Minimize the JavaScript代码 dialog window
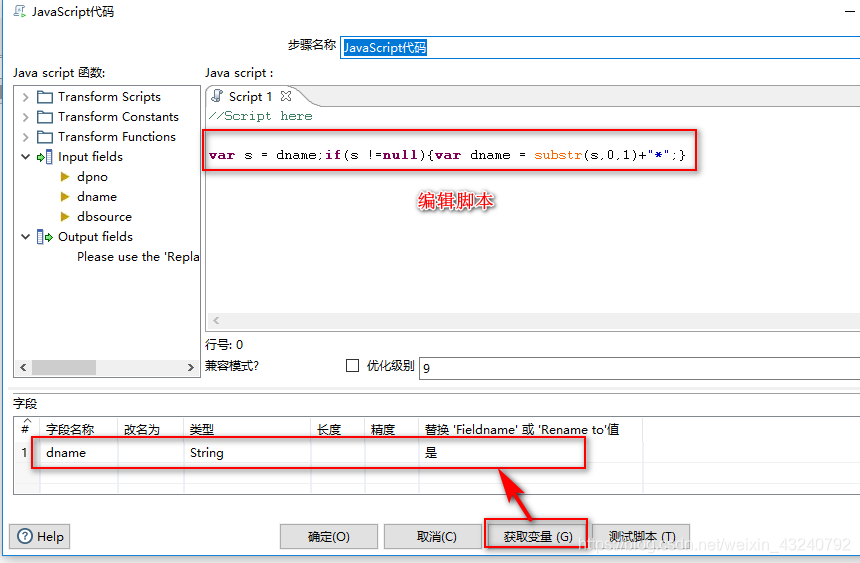 (x=850, y=11)
